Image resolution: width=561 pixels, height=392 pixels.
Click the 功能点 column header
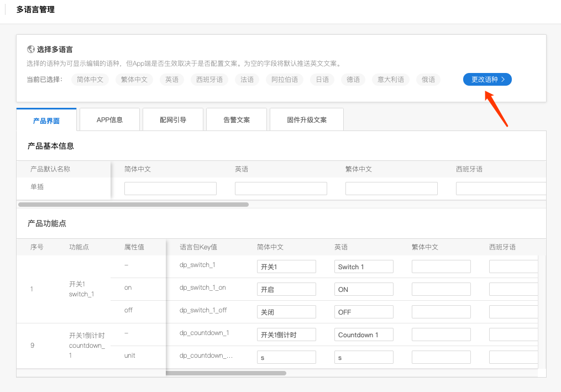click(79, 247)
